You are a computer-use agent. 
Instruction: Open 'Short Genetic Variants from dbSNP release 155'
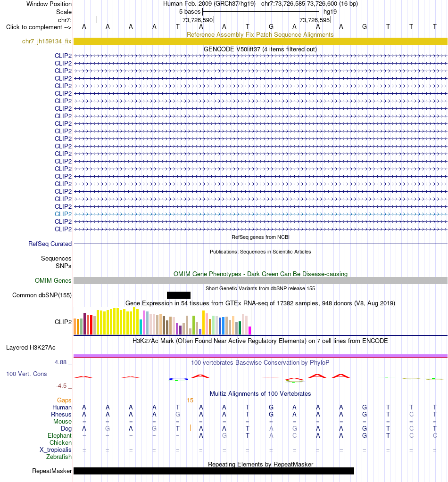[x=260, y=288]
